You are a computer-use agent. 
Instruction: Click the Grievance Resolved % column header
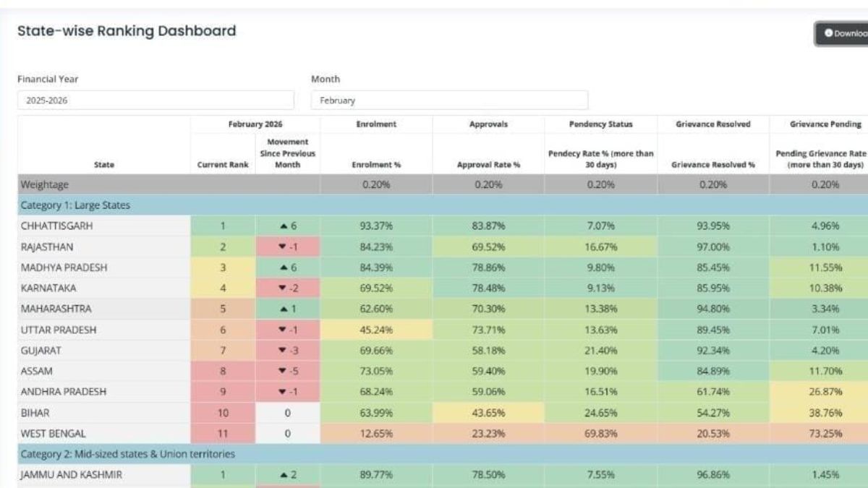point(712,165)
